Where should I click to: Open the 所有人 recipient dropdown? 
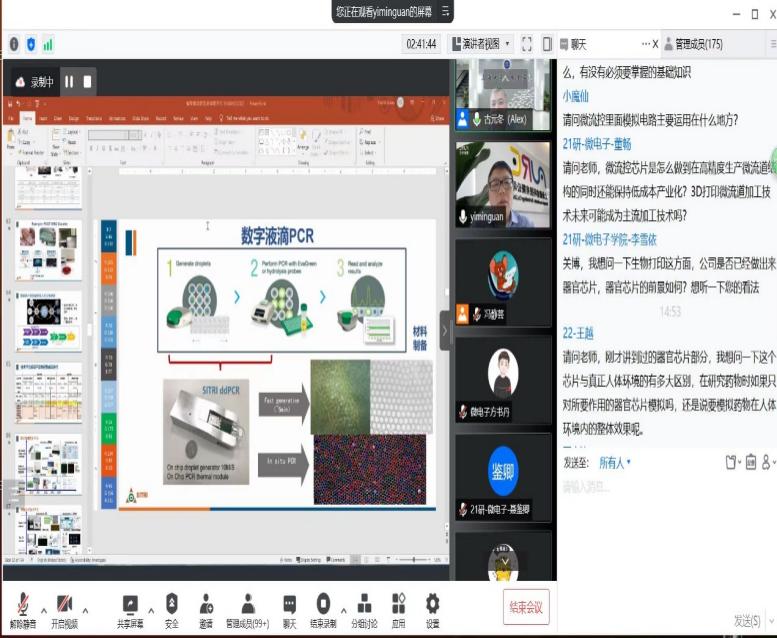pos(614,462)
